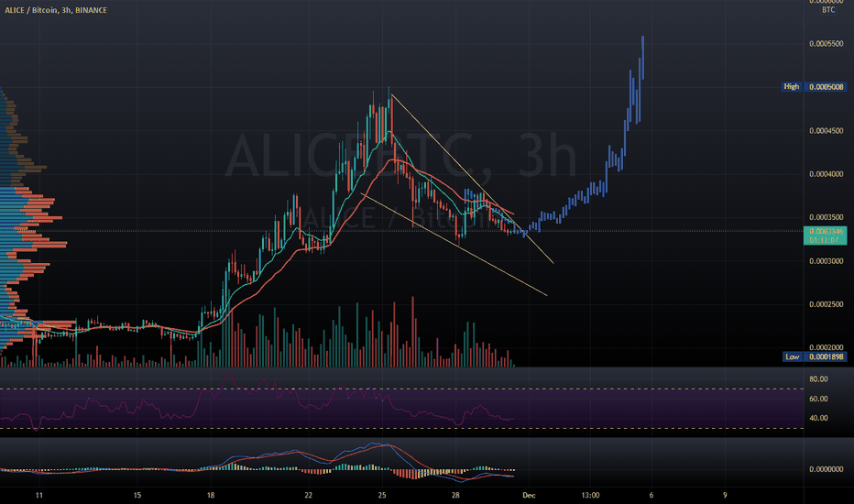Click the date label 25 on time axis

click(x=382, y=495)
